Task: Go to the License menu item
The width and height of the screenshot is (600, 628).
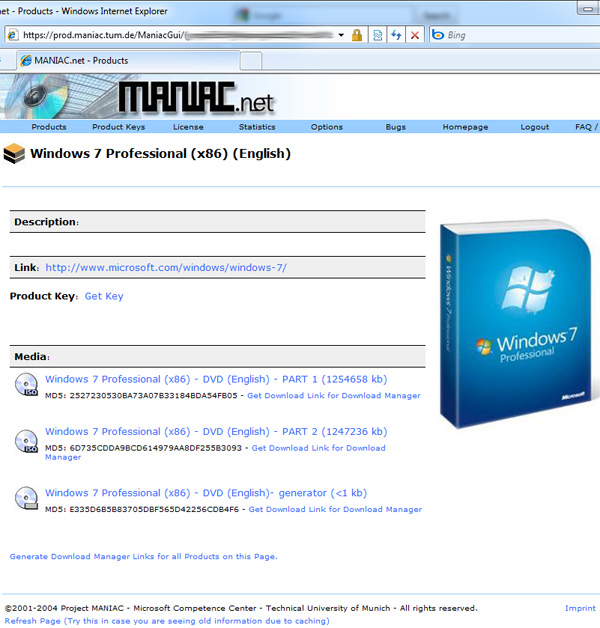Action: [188, 127]
